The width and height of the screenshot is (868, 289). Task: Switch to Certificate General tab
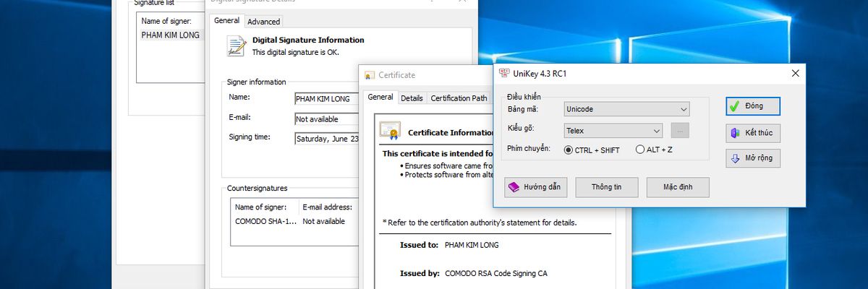tap(380, 97)
